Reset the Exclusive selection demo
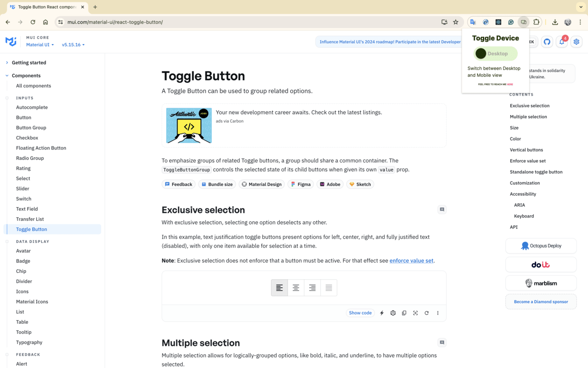 (x=426, y=313)
